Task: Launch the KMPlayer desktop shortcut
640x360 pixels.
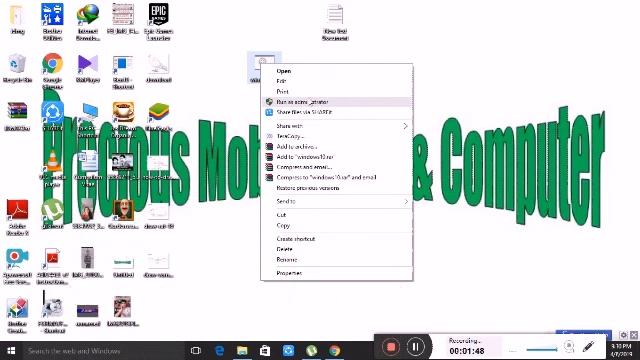Action: tap(88, 67)
